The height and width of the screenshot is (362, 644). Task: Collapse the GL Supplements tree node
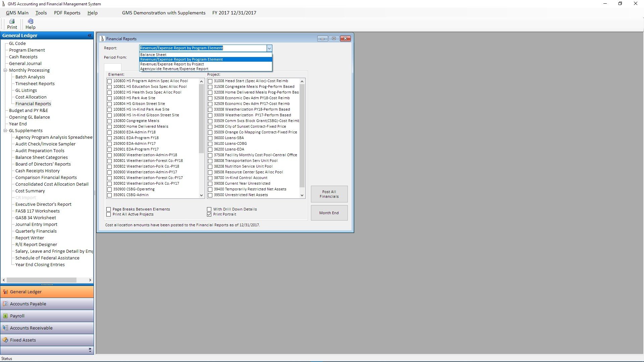[x=5, y=131]
